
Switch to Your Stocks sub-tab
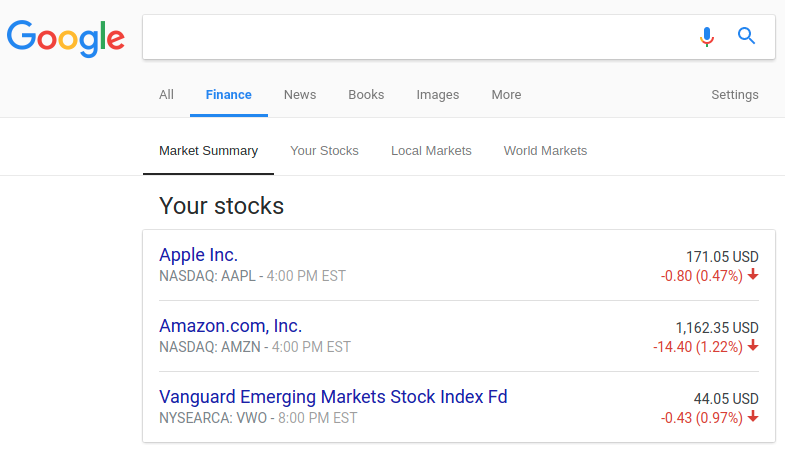tap(324, 151)
